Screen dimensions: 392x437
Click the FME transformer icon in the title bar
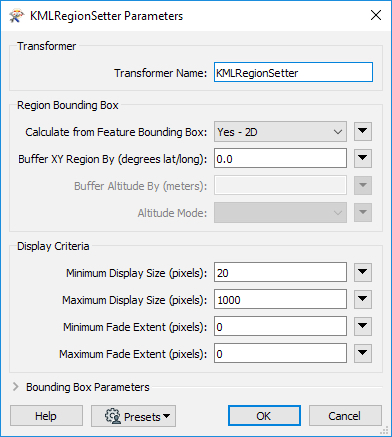tap(17, 16)
